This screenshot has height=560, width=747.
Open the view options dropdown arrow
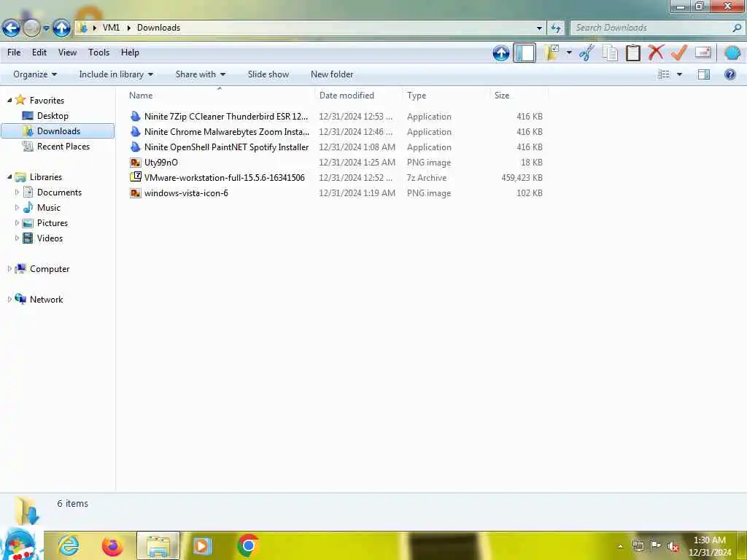679,75
